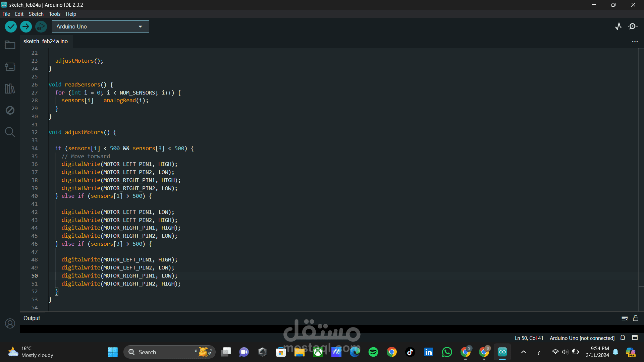Open the Search sidebar panel
Viewport: 644px width, 362px height.
click(x=10, y=132)
